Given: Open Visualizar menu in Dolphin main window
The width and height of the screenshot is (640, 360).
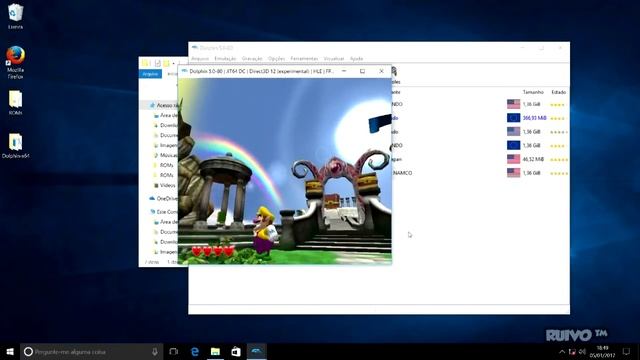Looking at the screenshot, I should (x=334, y=59).
